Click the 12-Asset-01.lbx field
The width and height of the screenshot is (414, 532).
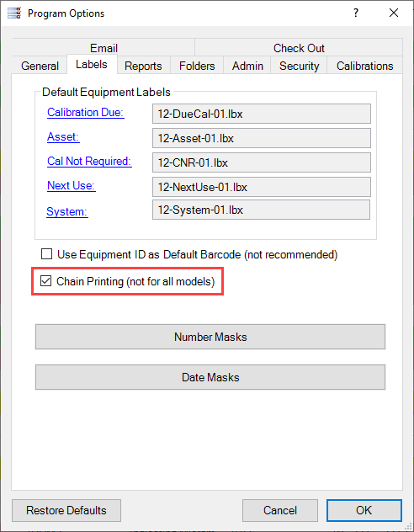pyautogui.click(x=262, y=138)
